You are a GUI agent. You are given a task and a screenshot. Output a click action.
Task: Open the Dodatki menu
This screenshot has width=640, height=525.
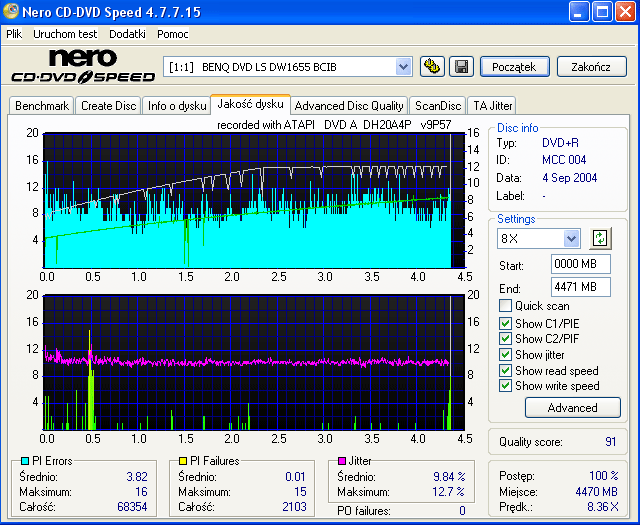[127, 34]
